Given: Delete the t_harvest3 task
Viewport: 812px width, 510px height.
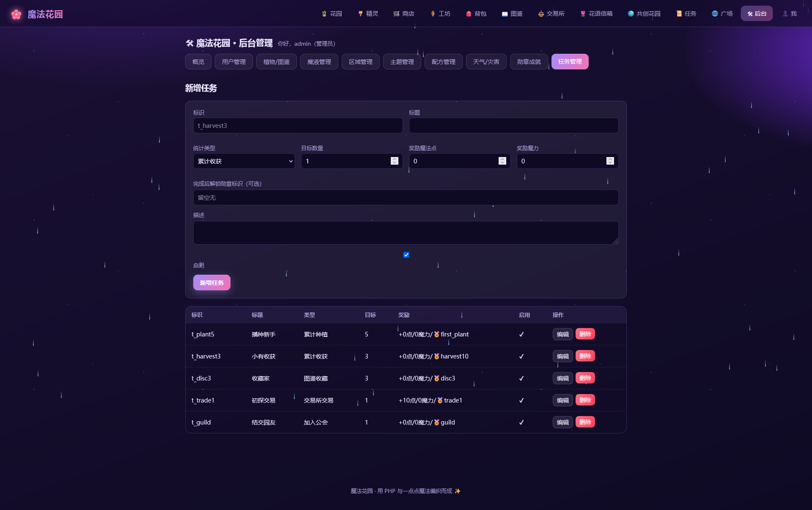Looking at the screenshot, I should pos(585,356).
